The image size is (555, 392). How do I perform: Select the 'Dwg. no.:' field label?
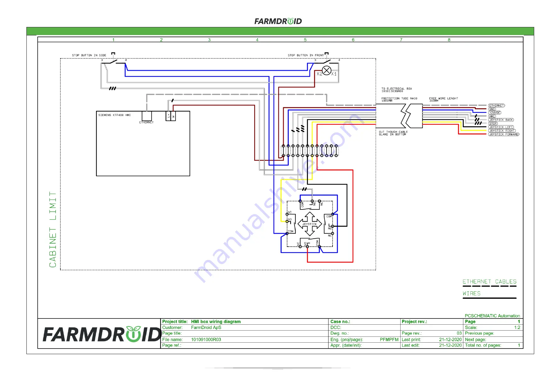point(339,333)
